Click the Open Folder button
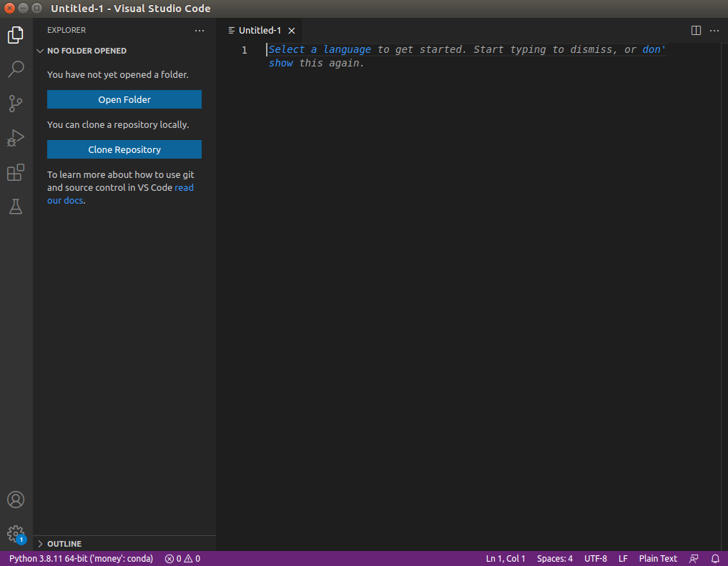Viewport: 728px width, 566px height. [124, 99]
